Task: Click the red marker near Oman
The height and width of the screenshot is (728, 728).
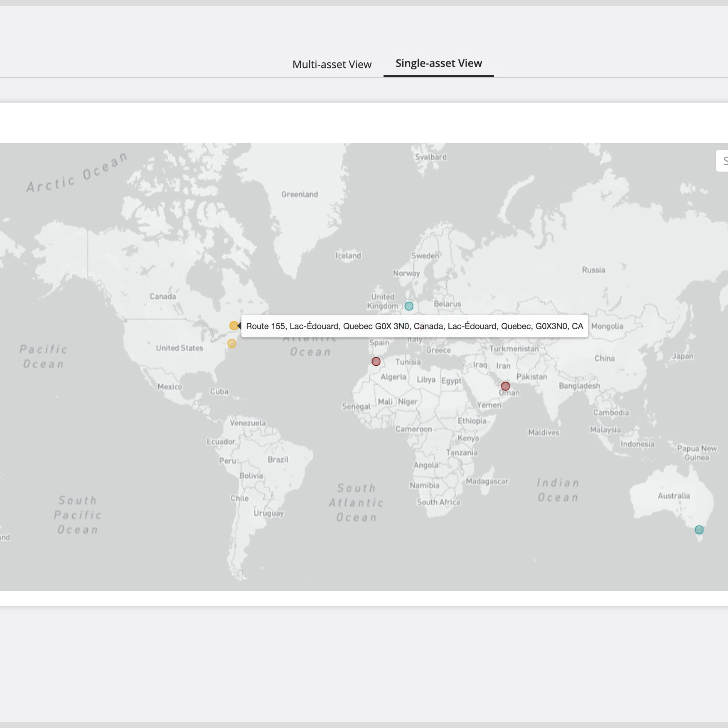Action: pos(505,386)
